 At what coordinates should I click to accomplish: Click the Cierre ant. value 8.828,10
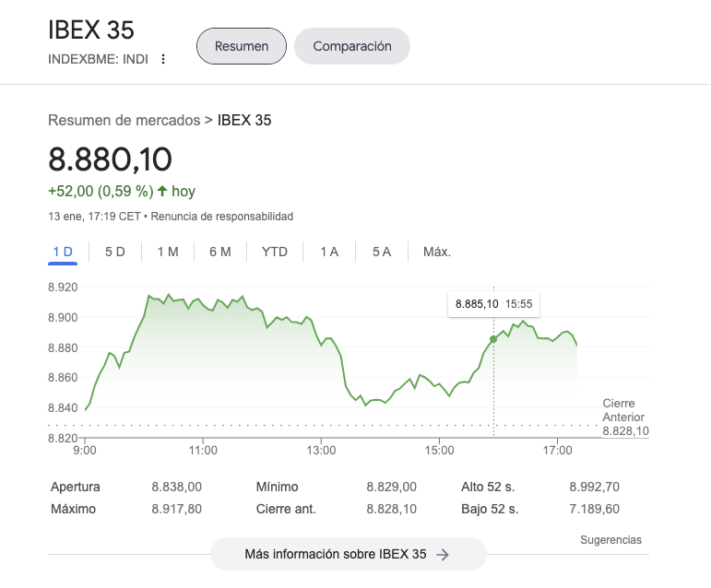tap(391, 509)
